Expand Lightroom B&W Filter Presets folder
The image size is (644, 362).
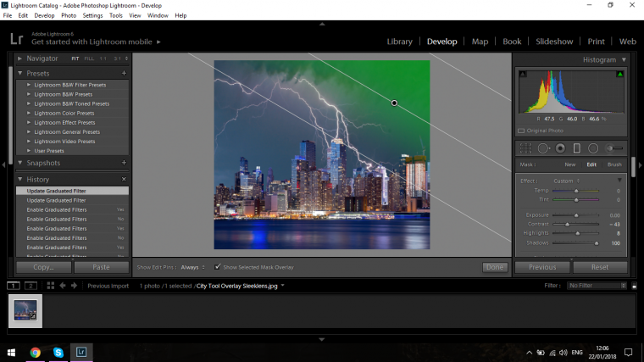[29, 85]
